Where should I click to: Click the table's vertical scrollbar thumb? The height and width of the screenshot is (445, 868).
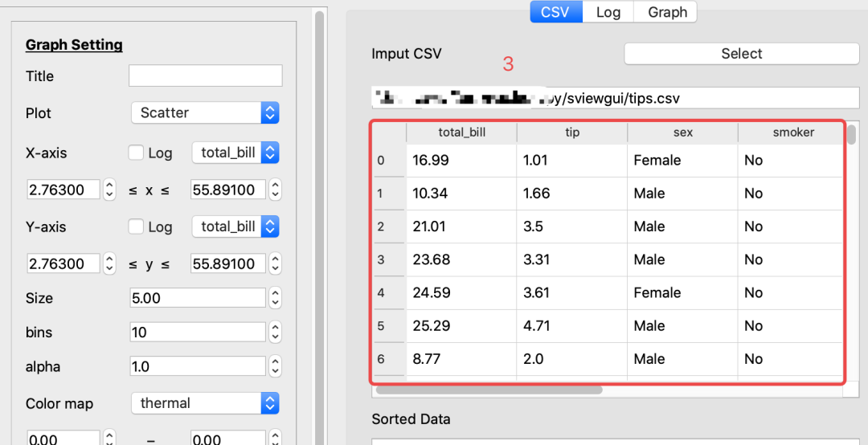point(851,134)
